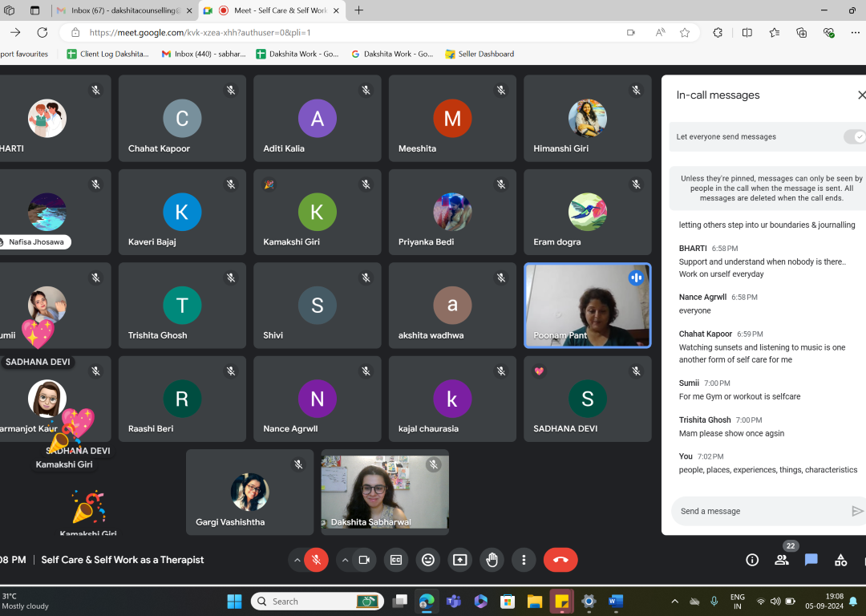The width and height of the screenshot is (866, 616).
Task: Open the three-dot more options menu
Action: [x=524, y=560]
